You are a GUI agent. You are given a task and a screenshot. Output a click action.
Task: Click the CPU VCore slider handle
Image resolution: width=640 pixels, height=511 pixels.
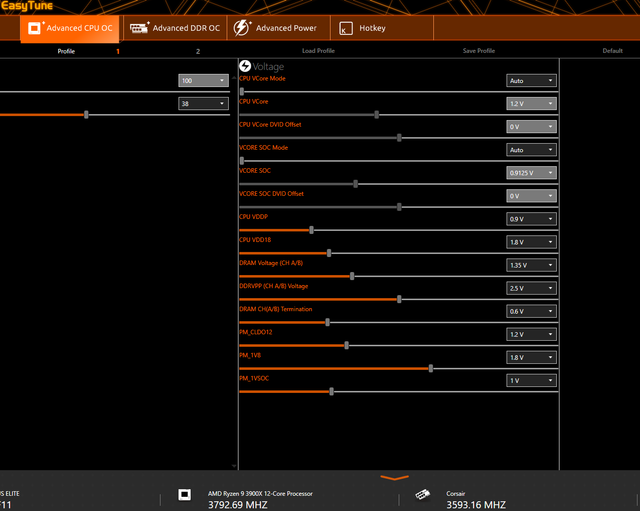[x=377, y=115]
